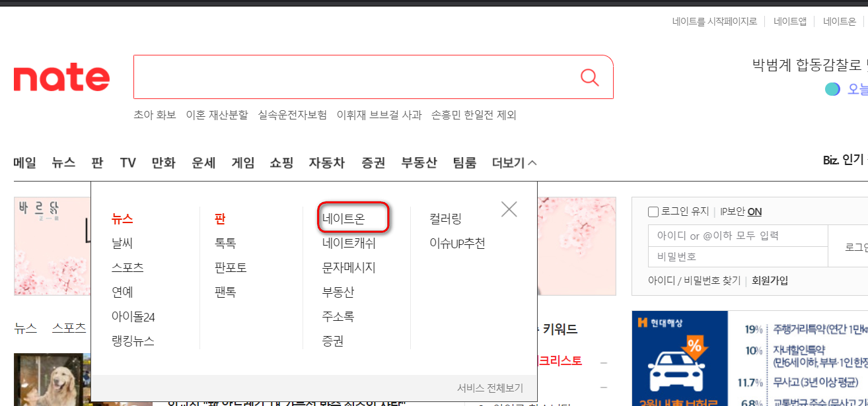Image resolution: width=868 pixels, height=406 pixels.
Task: Click the Biz. 인기 heading
Action: pyautogui.click(x=844, y=160)
